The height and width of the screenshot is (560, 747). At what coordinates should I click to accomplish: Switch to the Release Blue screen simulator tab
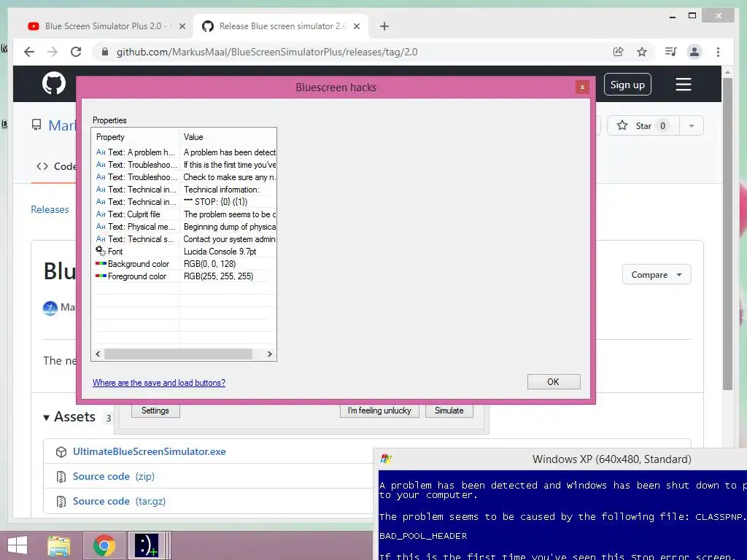point(281,26)
